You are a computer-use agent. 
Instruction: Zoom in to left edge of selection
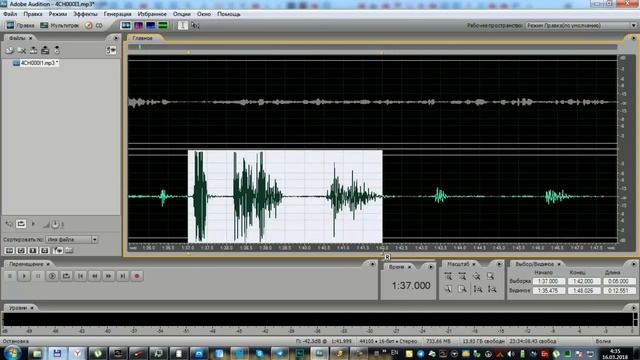click(x=448, y=289)
